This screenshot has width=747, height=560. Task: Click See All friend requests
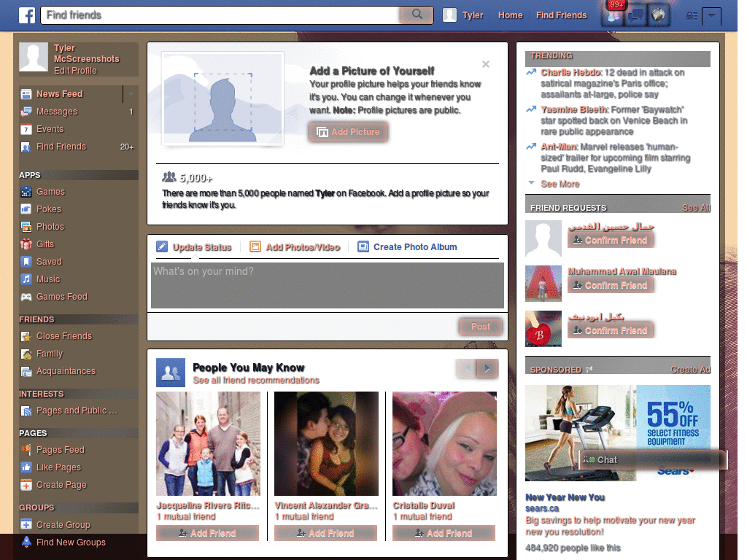click(x=696, y=208)
